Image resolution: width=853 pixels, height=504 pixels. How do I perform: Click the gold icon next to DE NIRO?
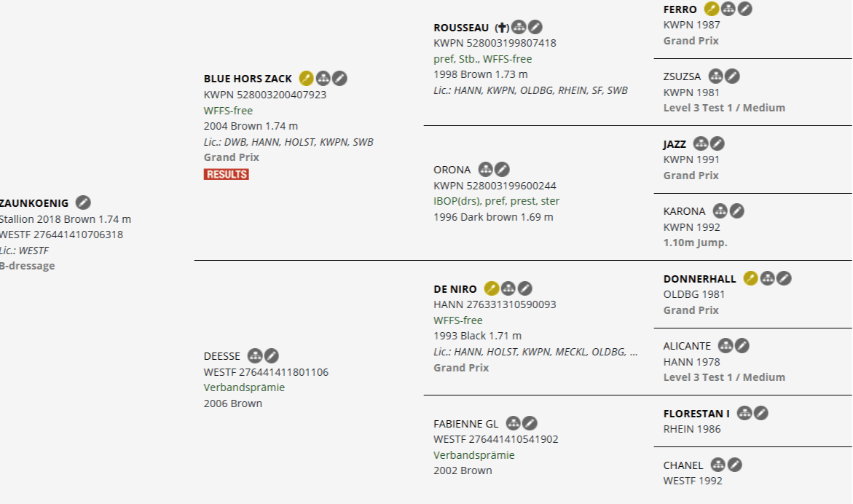click(492, 288)
